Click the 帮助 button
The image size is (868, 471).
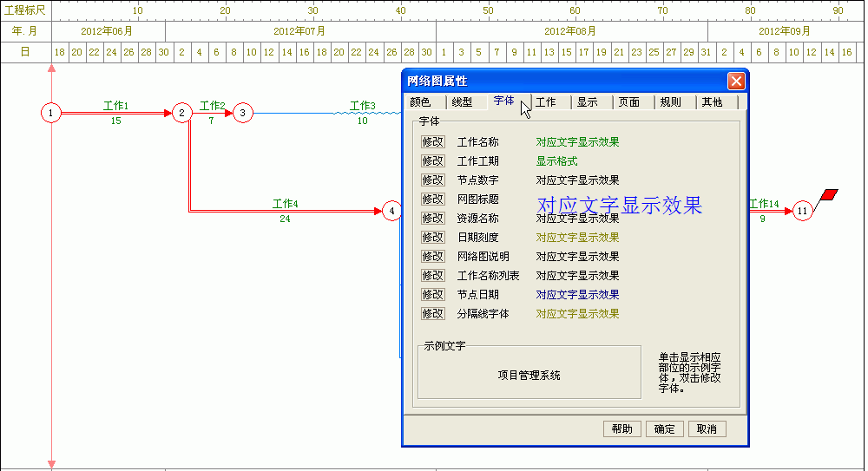621,429
